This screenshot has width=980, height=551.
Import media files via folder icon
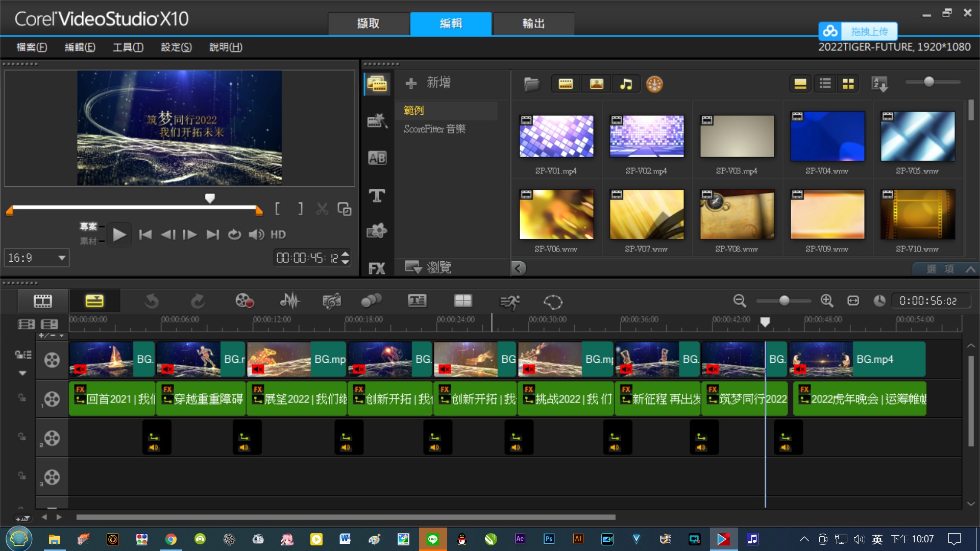tap(531, 84)
